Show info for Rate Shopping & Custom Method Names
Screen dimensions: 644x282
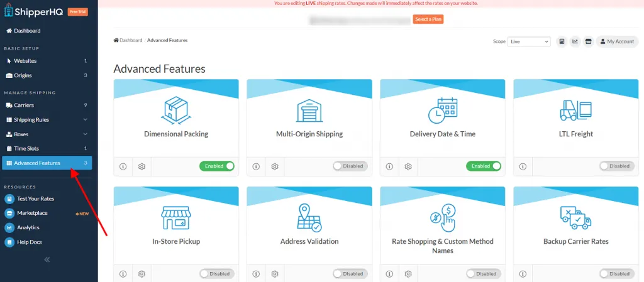[x=389, y=274]
